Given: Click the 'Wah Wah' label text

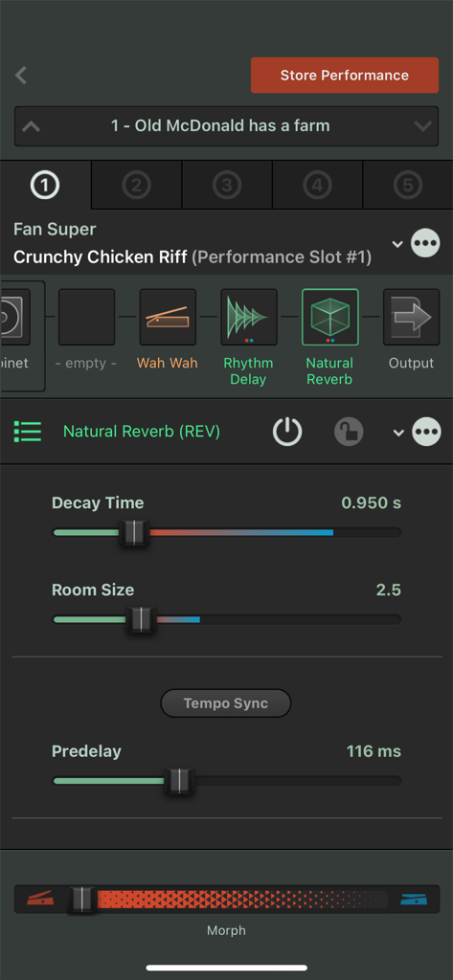Looking at the screenshot, I should click(x=168, y=363).
